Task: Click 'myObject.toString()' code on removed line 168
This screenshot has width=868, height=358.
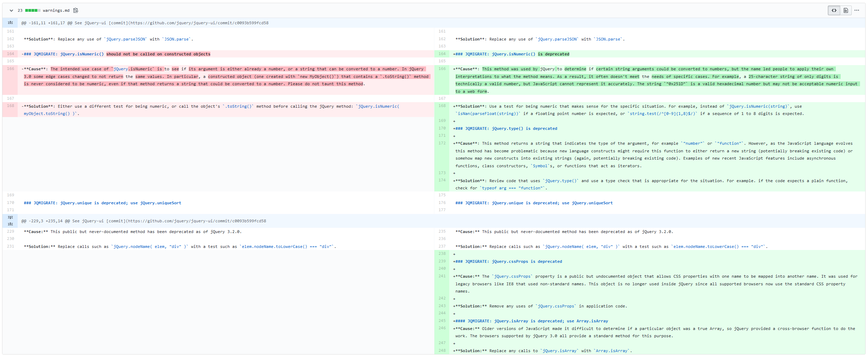Action: point(47,114)
